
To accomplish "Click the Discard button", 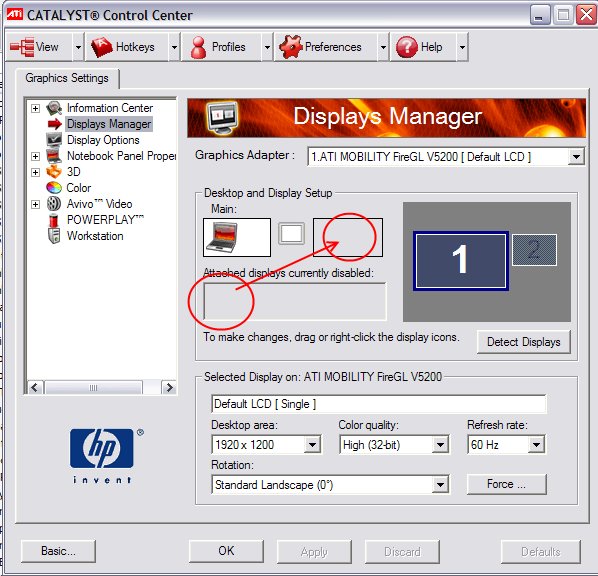I will pyautogui.click(x=402, y=551).
